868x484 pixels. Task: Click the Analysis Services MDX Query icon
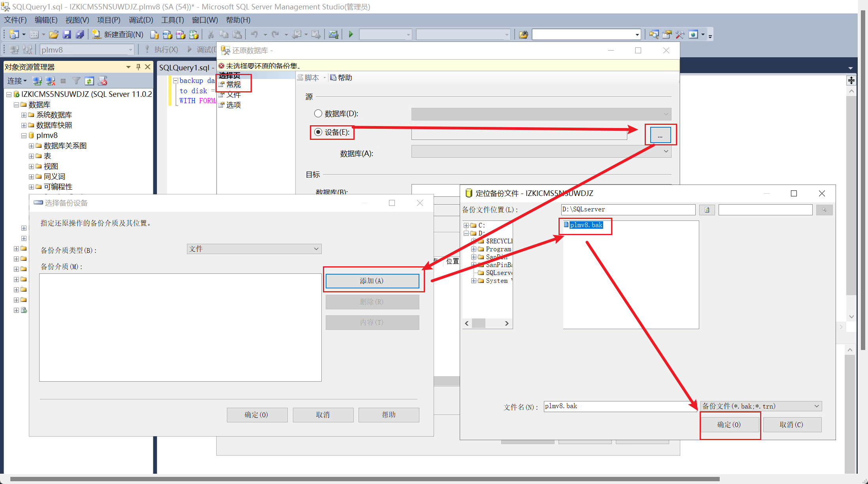pos(168,35)
